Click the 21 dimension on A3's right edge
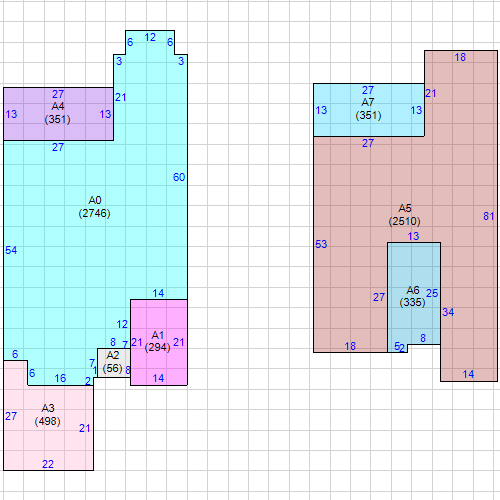The height and width of the screenshot is (500, 500). coord(85,428)
